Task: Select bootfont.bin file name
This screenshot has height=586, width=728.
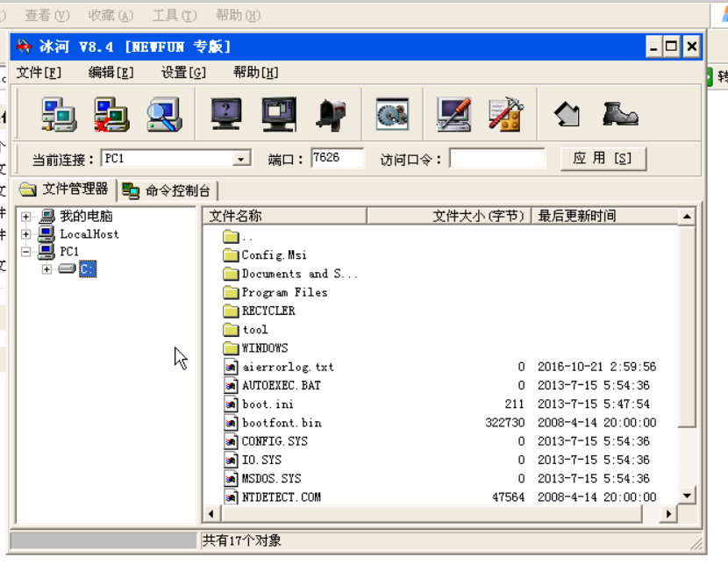Action: tap(282, 423)
